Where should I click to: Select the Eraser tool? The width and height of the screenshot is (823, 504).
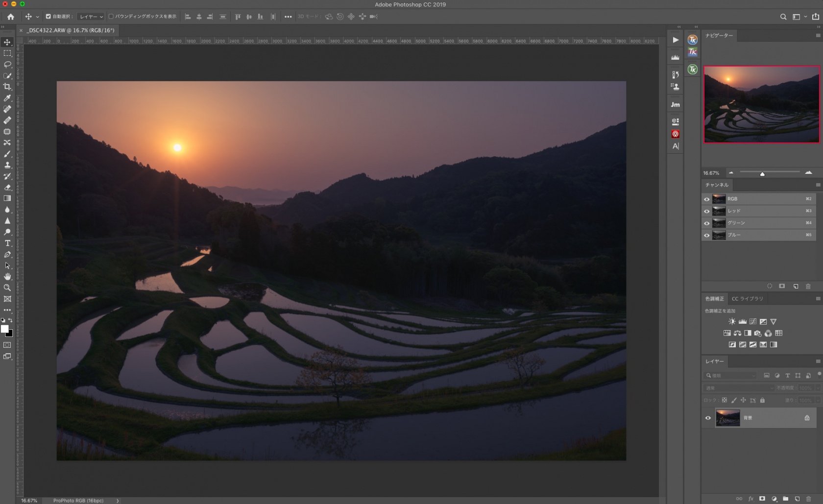coord(7,187)
